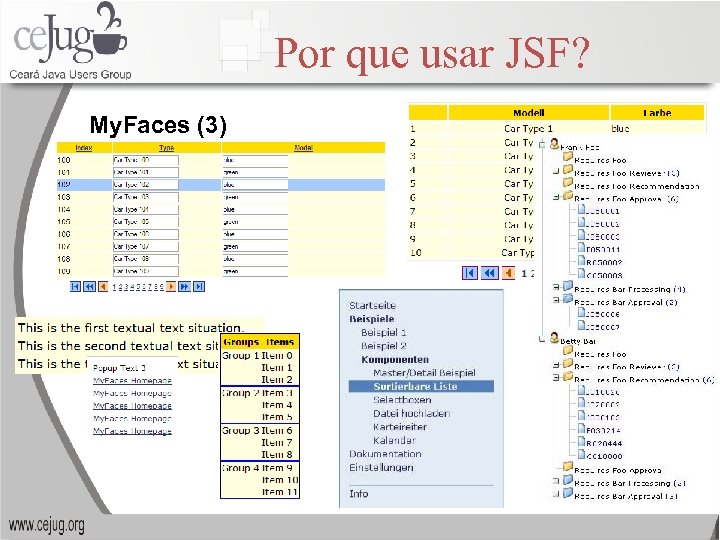Click the Frank Foo tree node label
The image size is (720, 540).
point(580,147)
